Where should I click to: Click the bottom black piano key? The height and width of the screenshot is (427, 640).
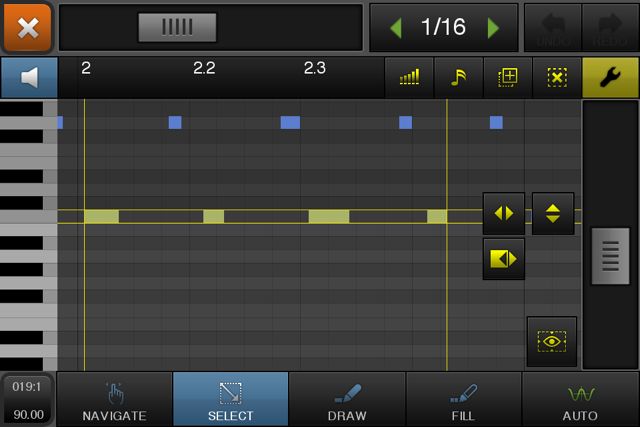(21, 364)
